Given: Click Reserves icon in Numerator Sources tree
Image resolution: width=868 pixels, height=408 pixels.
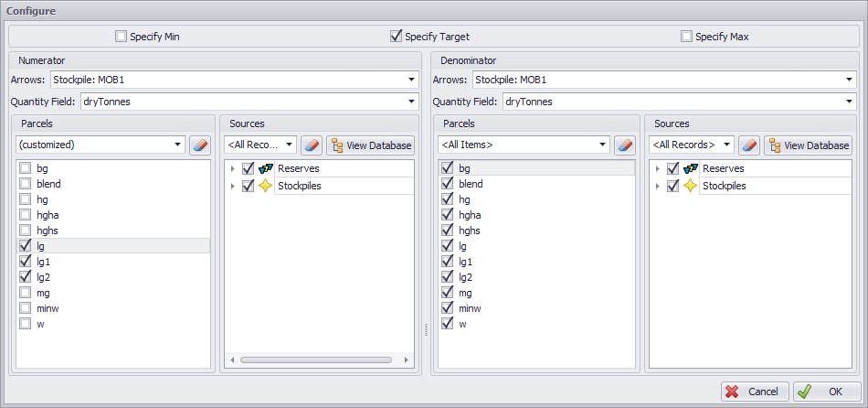Looking at the screenshot, I should click(x=266, y=168).
